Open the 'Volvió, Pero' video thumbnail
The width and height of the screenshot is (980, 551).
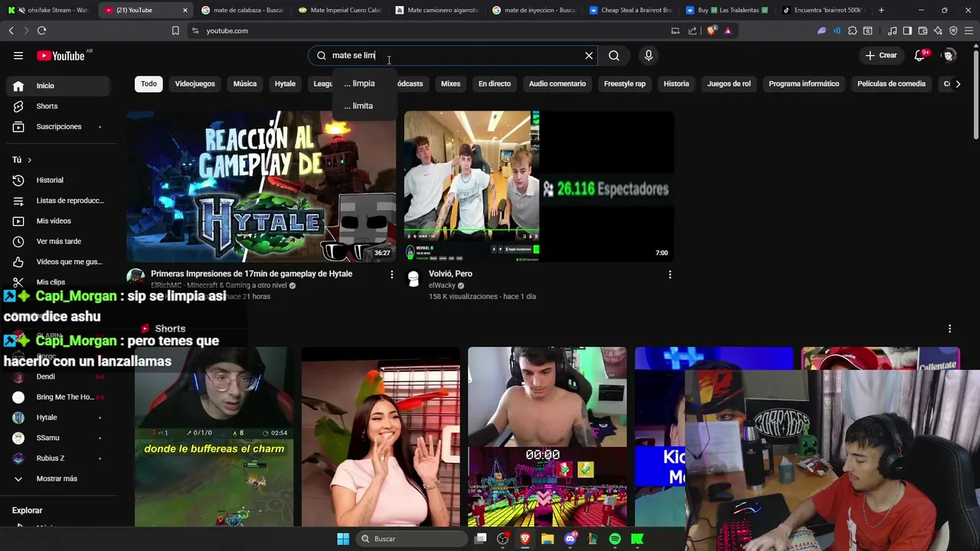click(539, 187)
